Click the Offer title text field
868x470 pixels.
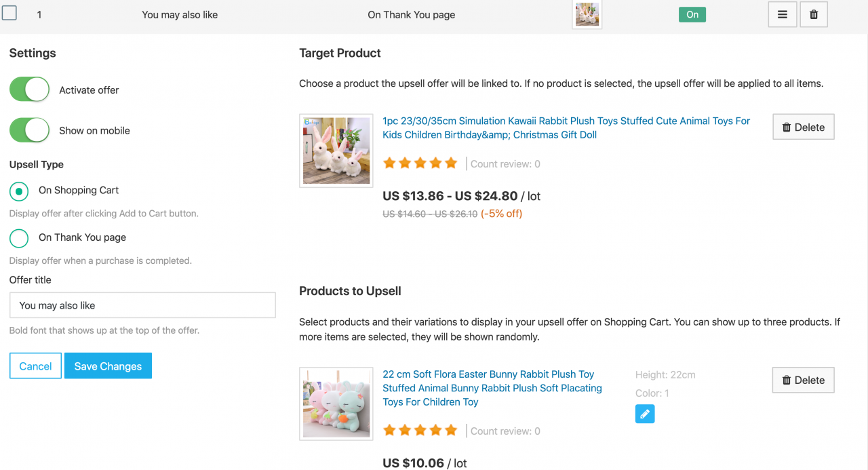pos(142,305)
